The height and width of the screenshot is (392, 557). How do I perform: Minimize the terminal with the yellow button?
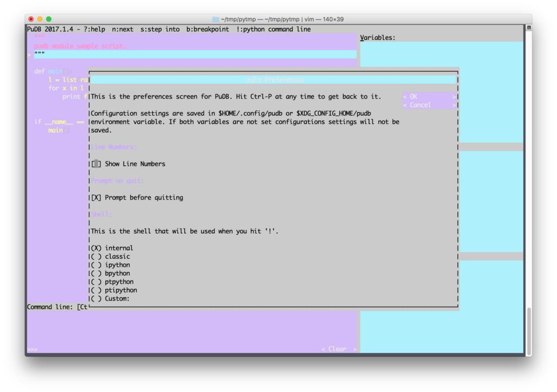click(40, 19)
